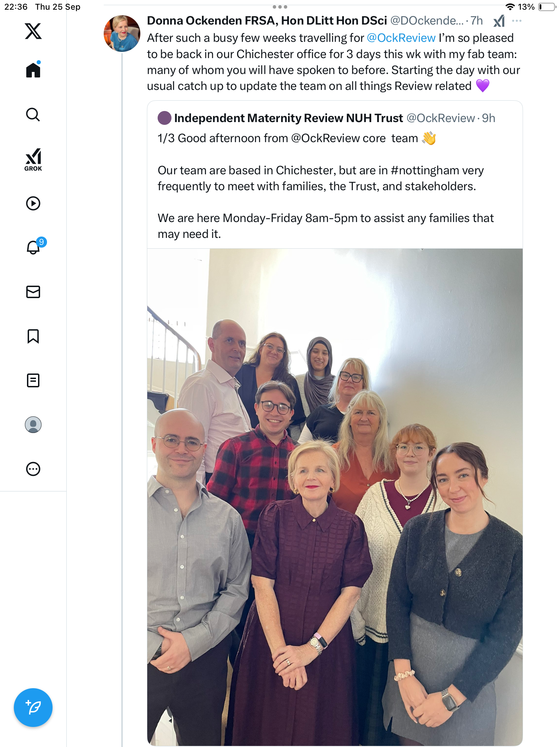
Task: Open Donna Ockenden's display name
Action: point(267,21)
